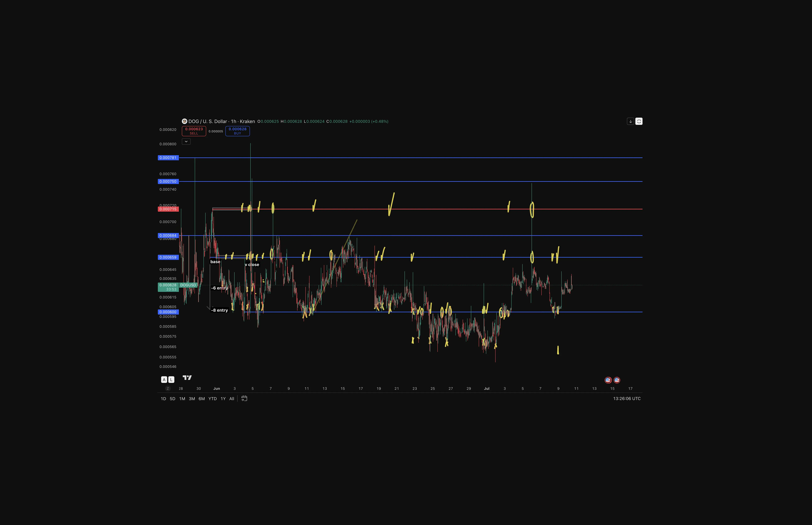Click the TradingView logo icon
Image resolution: width=812 pixels, height=525 pixels.
187,377
